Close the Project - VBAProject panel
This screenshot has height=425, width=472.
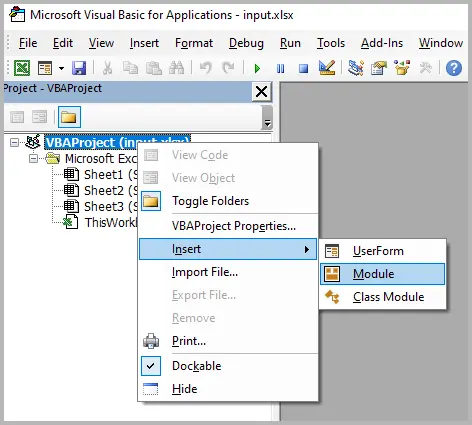[261, 91]
